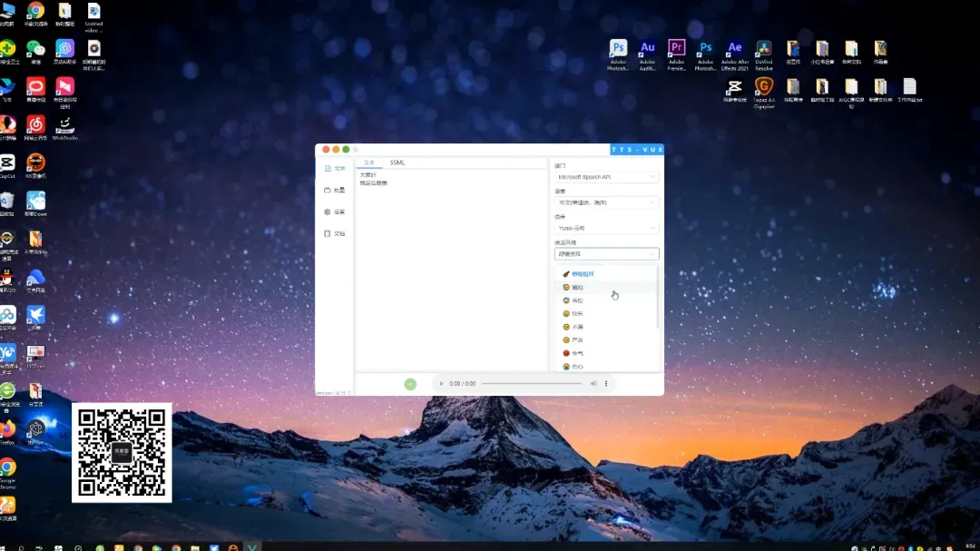Switch to the SSML tab

397,162
